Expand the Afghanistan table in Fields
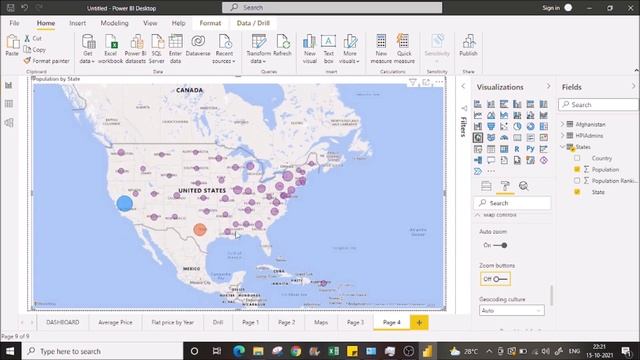Image resolution: width=640 pixels, height=360 pixels. point(562,124)
